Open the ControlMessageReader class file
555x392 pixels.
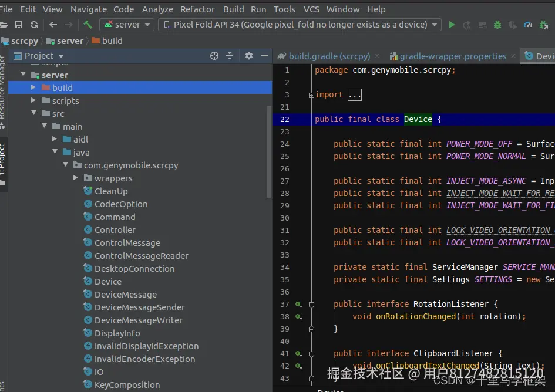click(141, 256)
